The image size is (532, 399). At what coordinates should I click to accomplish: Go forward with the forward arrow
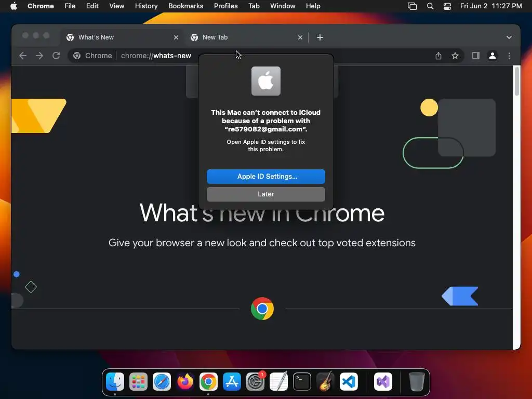pos(39,56)
